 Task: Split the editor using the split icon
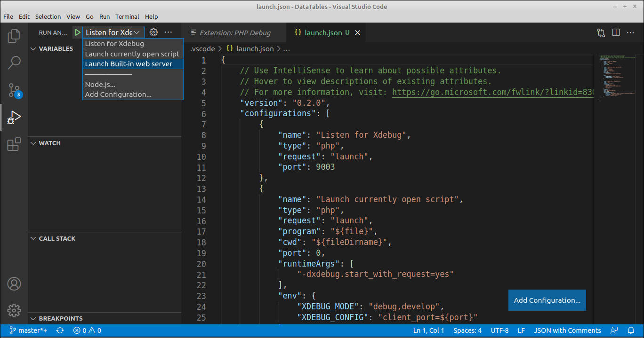(x=616, y=32)
